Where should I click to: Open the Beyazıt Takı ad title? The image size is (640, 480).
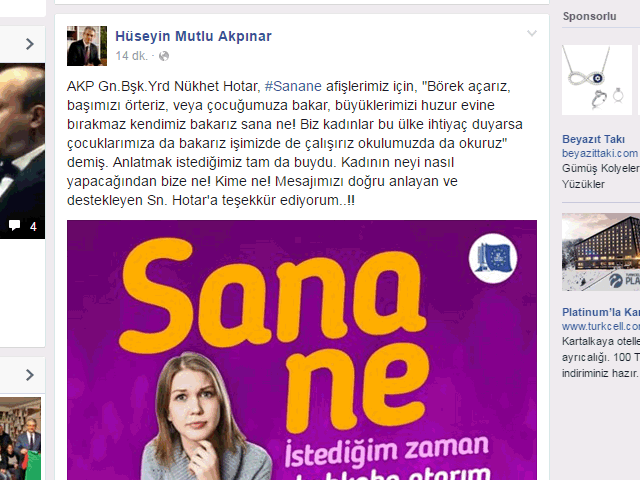coord(593,139)
